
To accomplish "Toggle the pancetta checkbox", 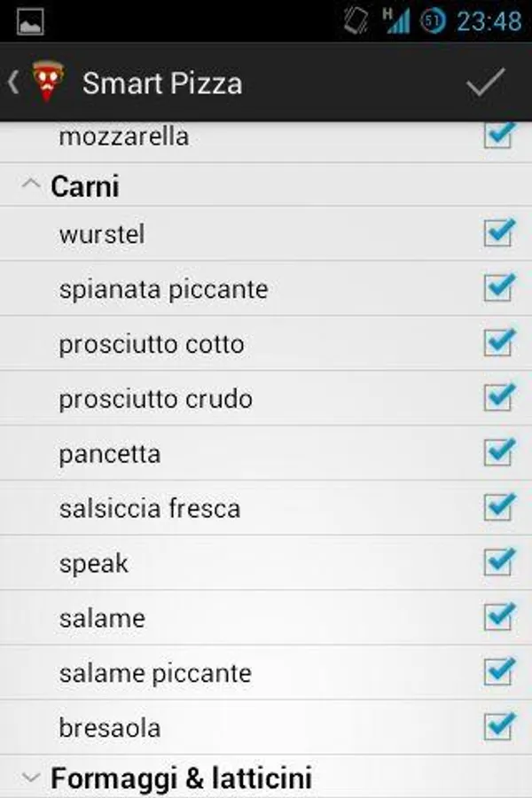I will click(x=498, y=453).
